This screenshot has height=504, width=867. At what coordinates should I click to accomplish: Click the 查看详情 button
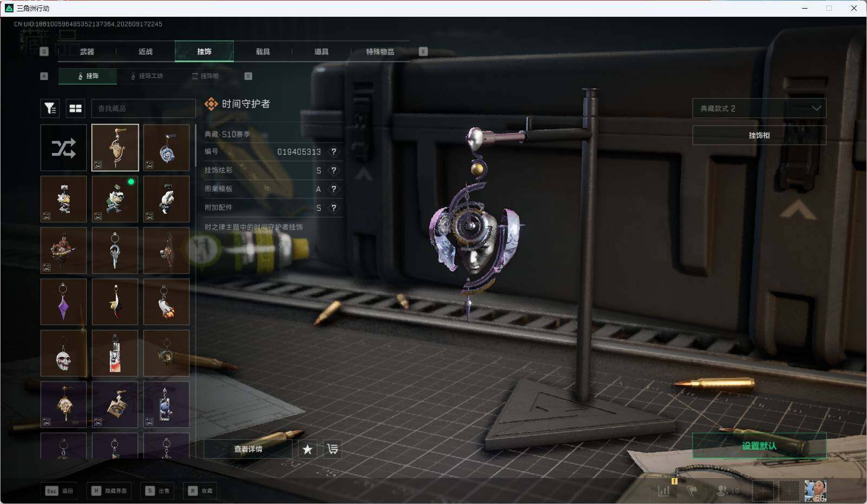coord(248,449)
